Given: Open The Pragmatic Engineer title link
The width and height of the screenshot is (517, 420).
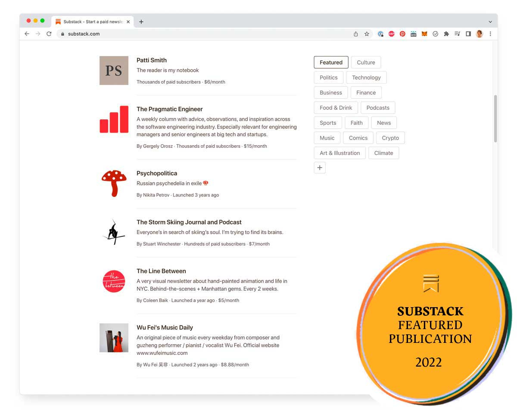Looking at the screenshot, I should (170, 109).
